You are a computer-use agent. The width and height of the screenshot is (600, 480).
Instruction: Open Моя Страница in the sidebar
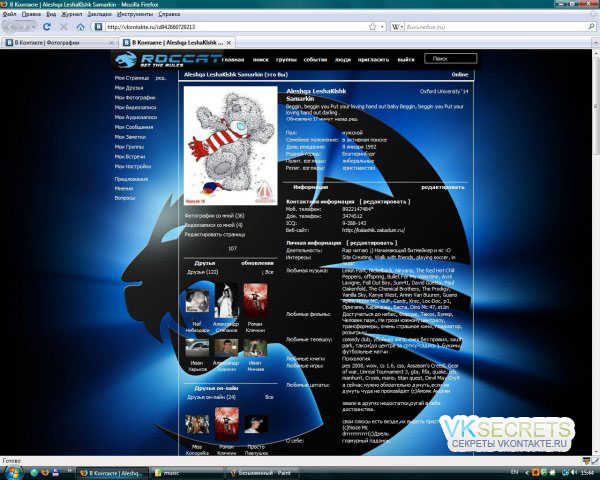pos(132,78)
